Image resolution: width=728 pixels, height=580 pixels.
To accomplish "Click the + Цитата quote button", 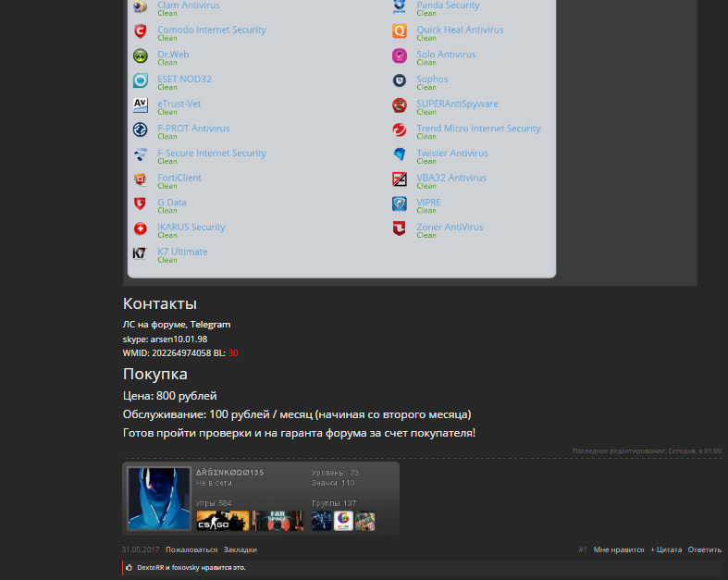I will pos(666,549).
